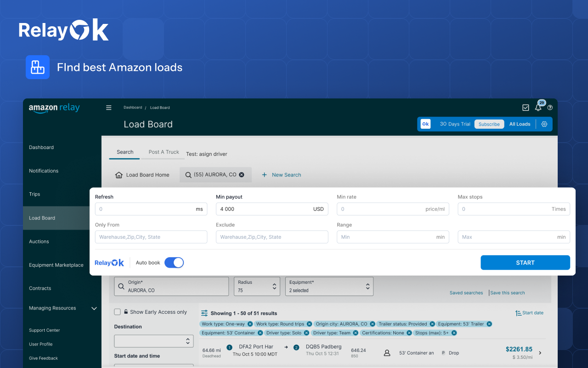Click the START button

tap(525, 263)
